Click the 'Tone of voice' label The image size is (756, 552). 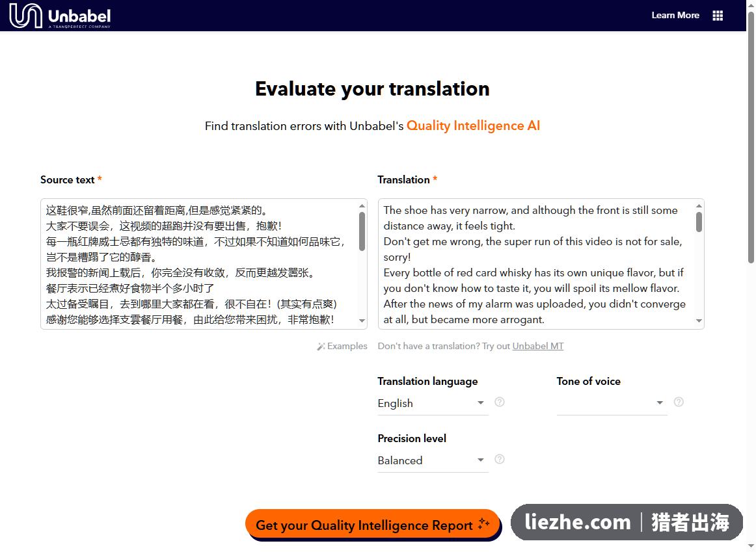click(x=588, y=382)
